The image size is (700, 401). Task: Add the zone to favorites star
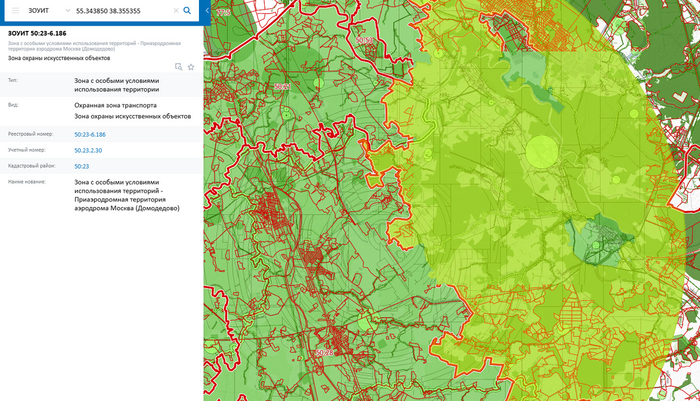click(191, 67)
